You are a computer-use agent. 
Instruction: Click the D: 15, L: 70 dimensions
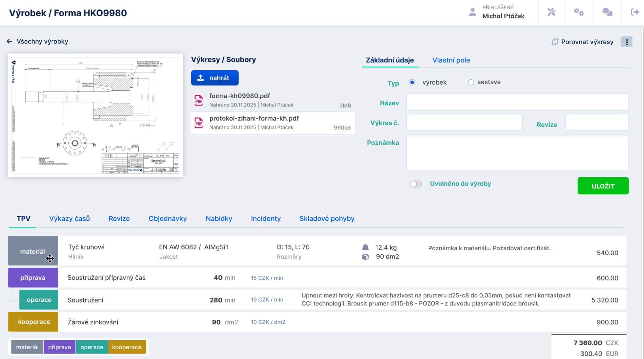293,247
